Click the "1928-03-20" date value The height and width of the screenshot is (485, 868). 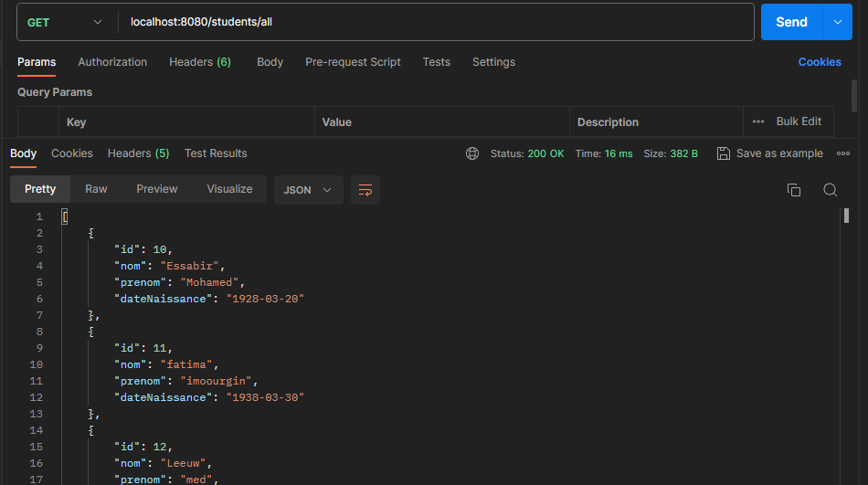265,299
